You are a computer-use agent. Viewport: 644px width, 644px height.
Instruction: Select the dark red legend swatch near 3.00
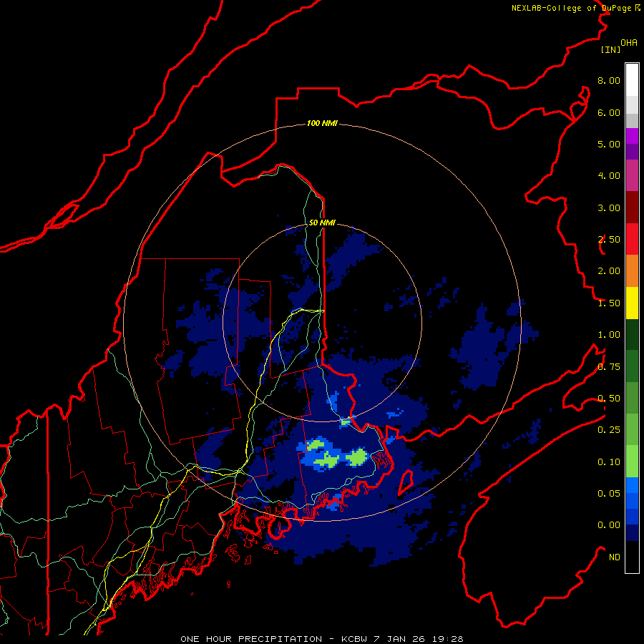(x=632, y=208)
